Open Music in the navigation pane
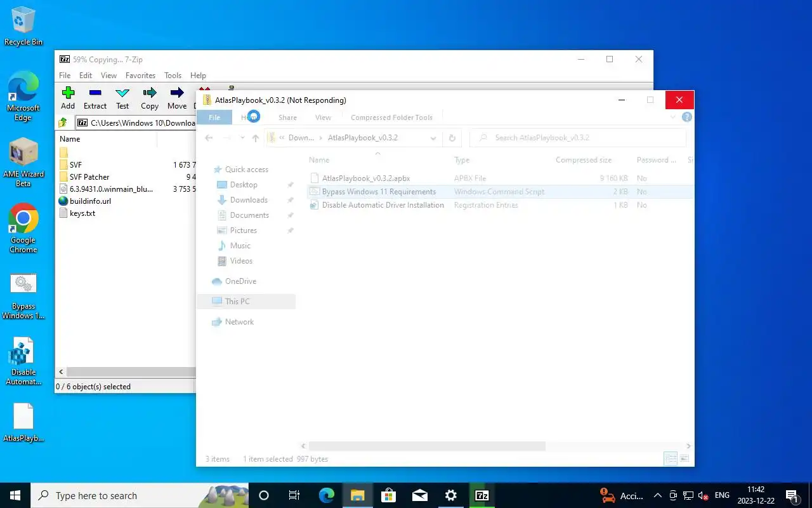Screen dimensions: 812x508 click(x=240, y=246)
